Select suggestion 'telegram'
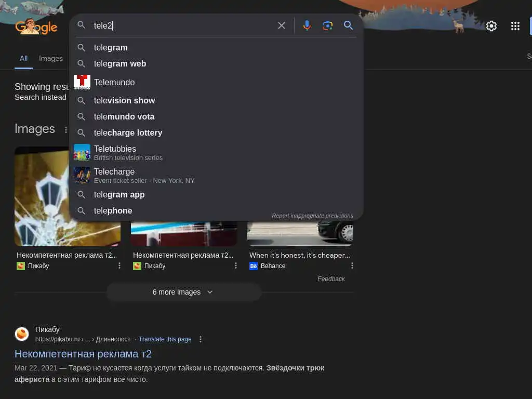 [x=217, y=47]
